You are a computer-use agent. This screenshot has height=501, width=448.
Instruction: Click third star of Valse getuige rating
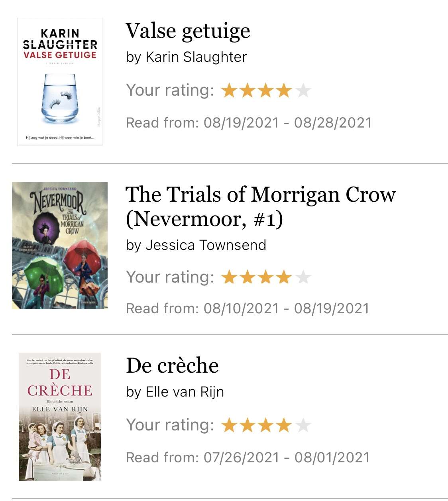[x=266, y=90]
